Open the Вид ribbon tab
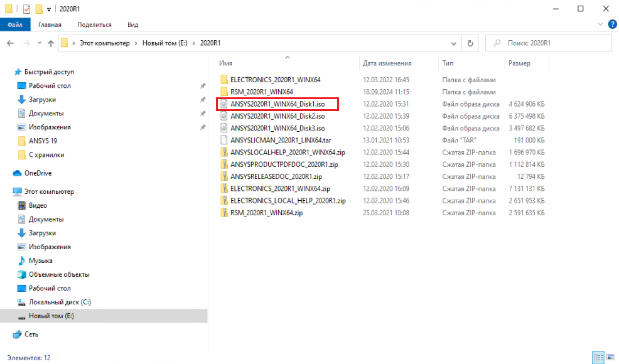Screen dimensions: 619x364 point(132,24)
